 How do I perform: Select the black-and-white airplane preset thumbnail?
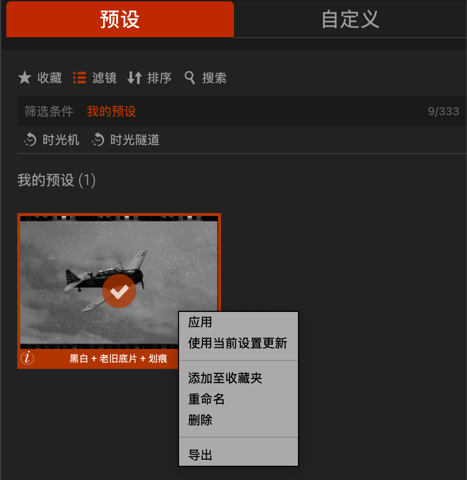(x=119, y=282)
